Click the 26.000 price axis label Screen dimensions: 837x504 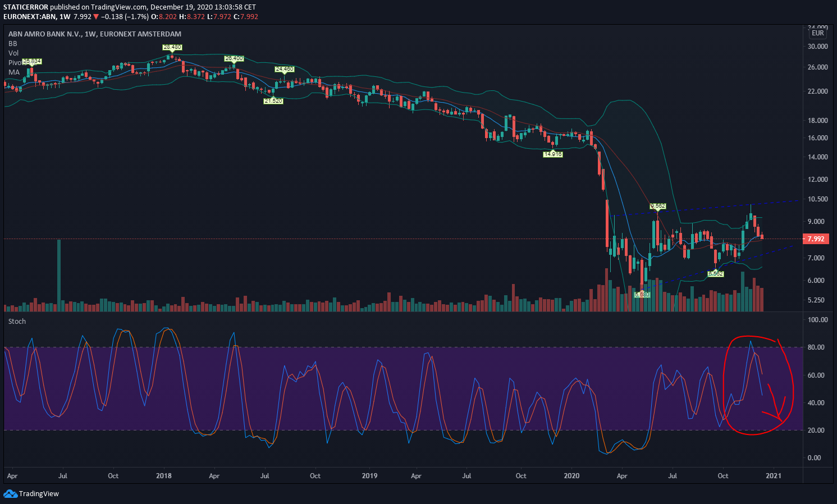pos(818,67)
